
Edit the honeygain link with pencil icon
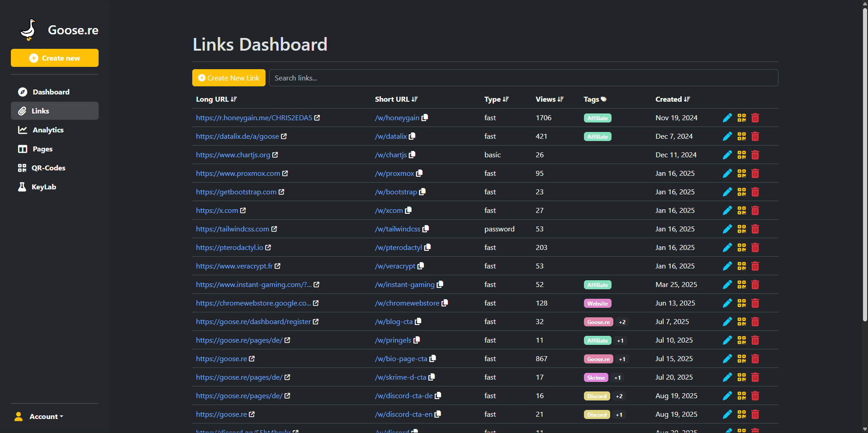pos(727,118)
